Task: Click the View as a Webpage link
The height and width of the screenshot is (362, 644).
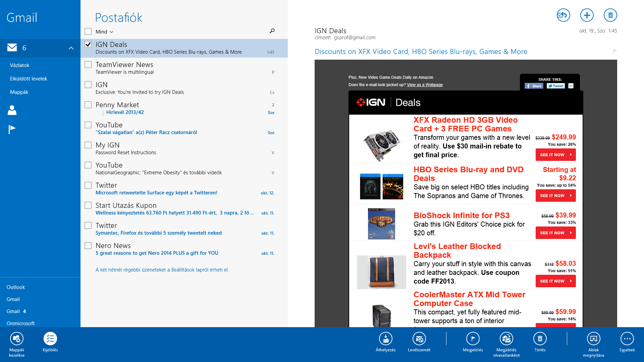Action: (x=425, y=85)
